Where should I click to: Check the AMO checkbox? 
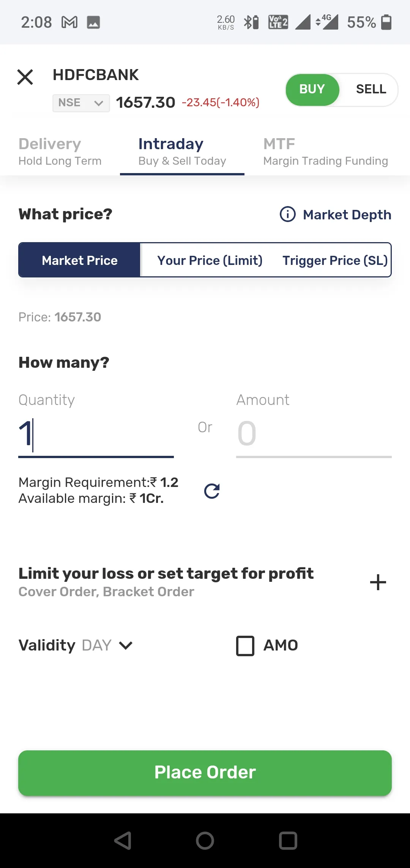[245, 646]
